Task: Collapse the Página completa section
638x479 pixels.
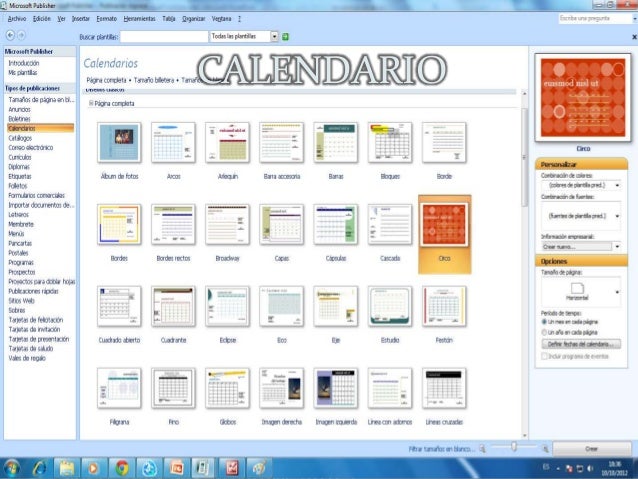Action: point(91,103)
